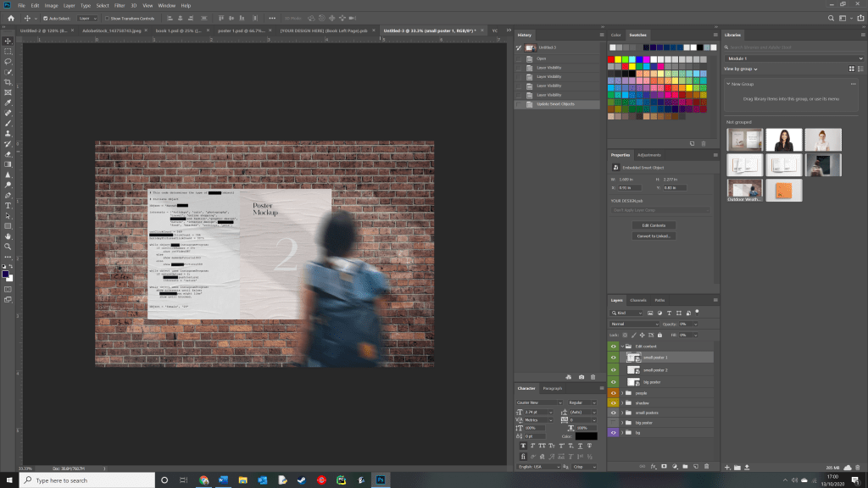The width and height of the screenshot is (868, 488).
Task: Pick the Eyedropper tool
Action: click(8, 103)
